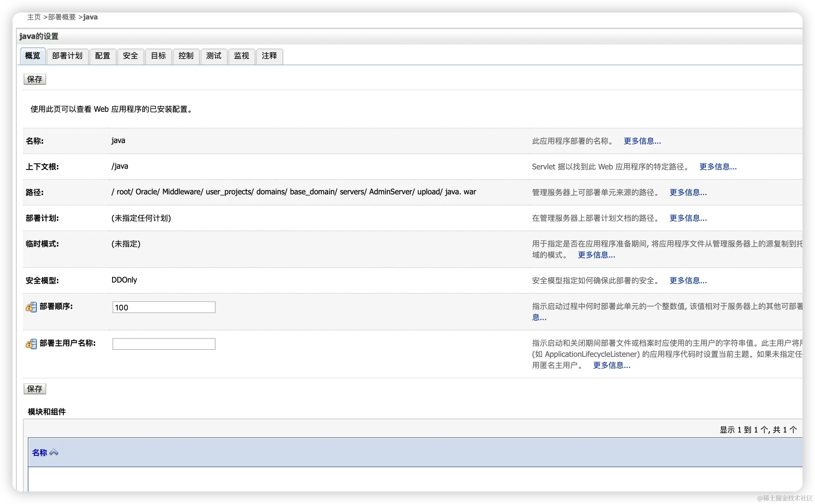Screen dimensions: 815x504
Task: Click the sort arrow icon next to 名称 column
Action: coord(54,452)
